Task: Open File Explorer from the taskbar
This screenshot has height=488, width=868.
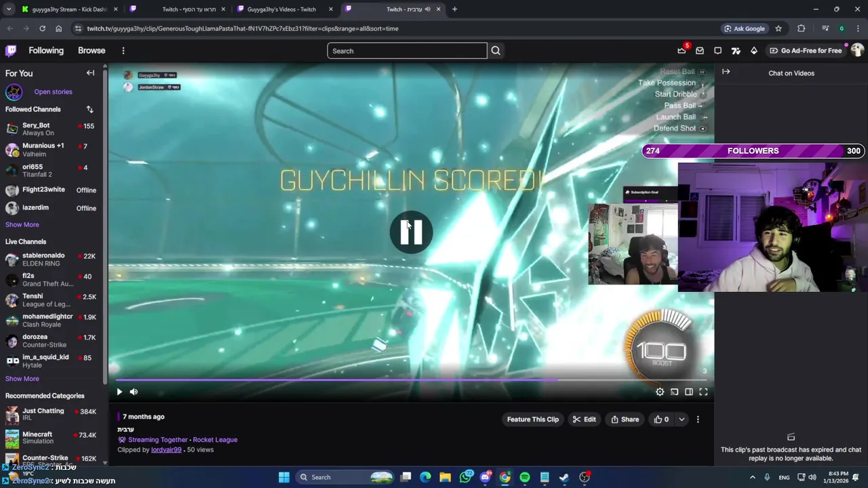Action: point(446,477)
